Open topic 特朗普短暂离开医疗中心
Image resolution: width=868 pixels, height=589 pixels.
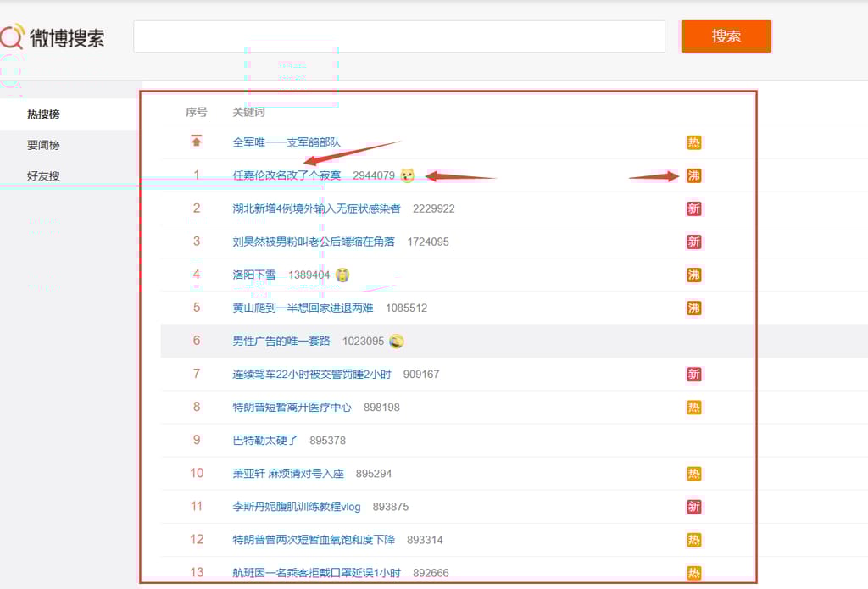pyautogui.click(x=292, y=408)
